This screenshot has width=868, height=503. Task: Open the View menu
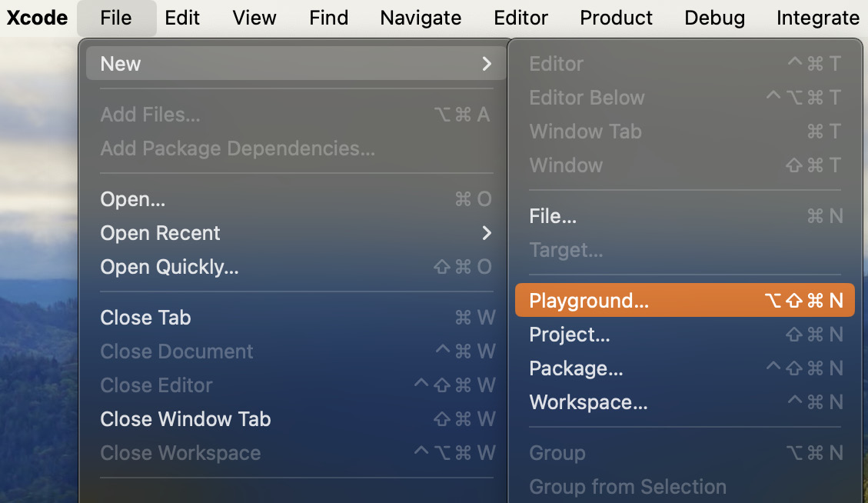pos(254,18)
